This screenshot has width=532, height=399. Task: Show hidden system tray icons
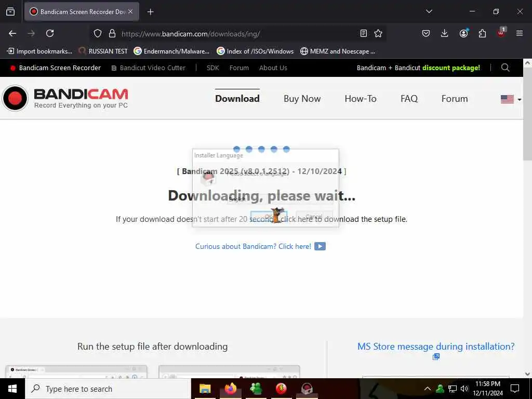(x=428, y=389)
